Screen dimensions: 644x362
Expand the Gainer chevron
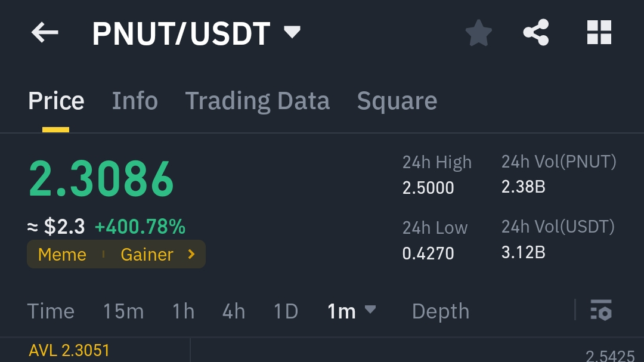pos(190,254)
